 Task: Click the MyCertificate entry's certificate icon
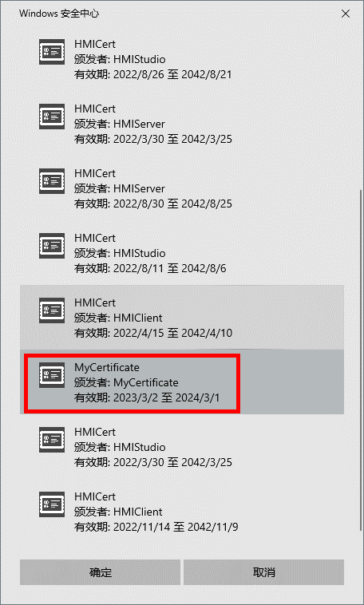[x=52, y=375]
